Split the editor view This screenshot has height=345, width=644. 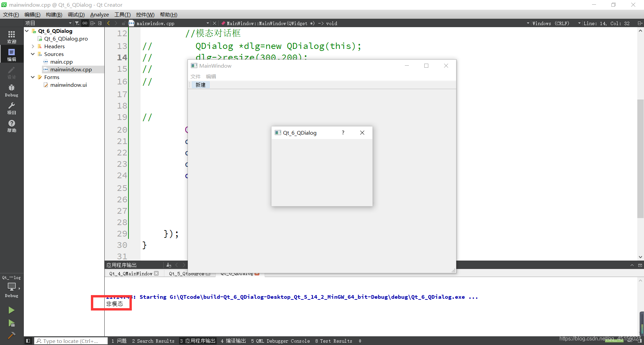(x=640, y=23)
